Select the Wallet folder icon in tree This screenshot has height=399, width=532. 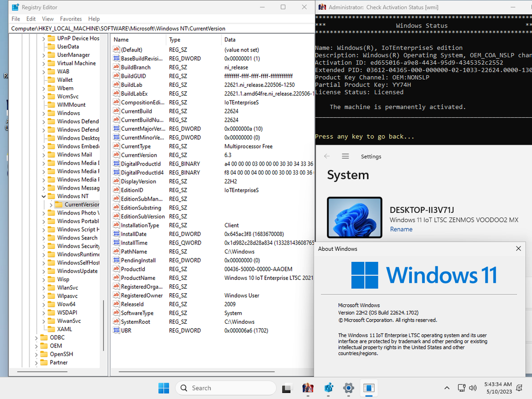coord(51,80)
